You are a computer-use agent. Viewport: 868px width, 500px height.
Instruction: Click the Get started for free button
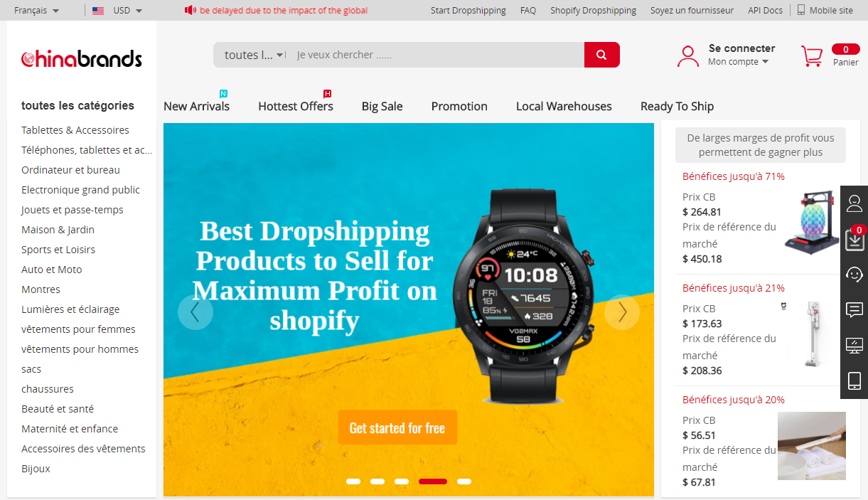pyautogui.click(x=397, y=427)
